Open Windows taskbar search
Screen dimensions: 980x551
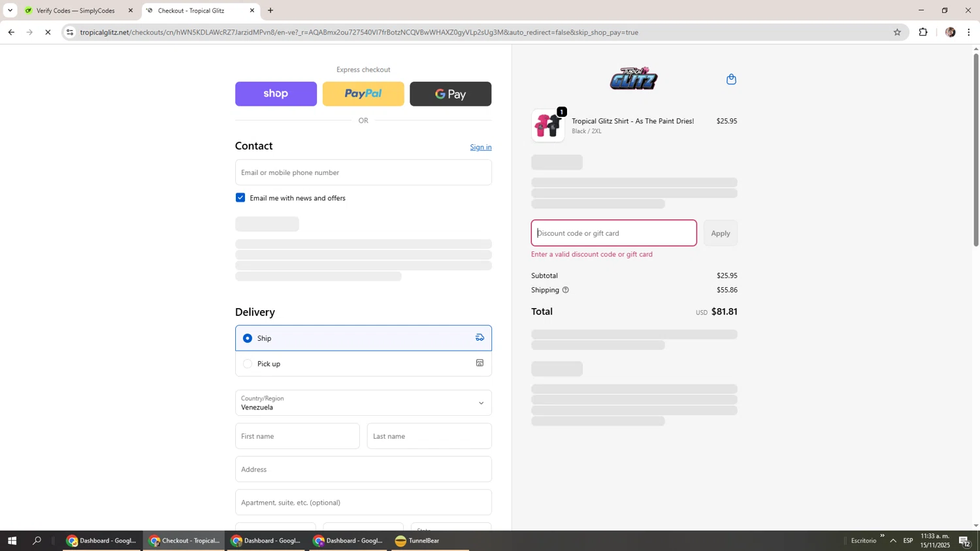coord(37,541)
